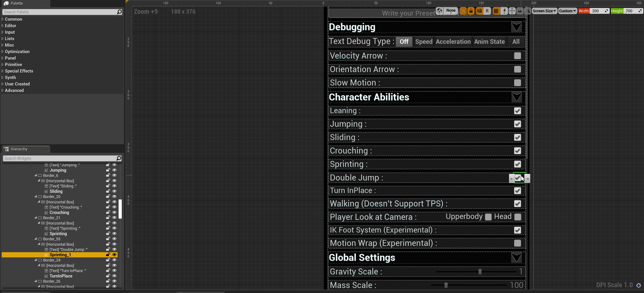644x293 pixels.
Task: Toggle visibility eye of Sprinting_1 row
Action: [115, 255]
